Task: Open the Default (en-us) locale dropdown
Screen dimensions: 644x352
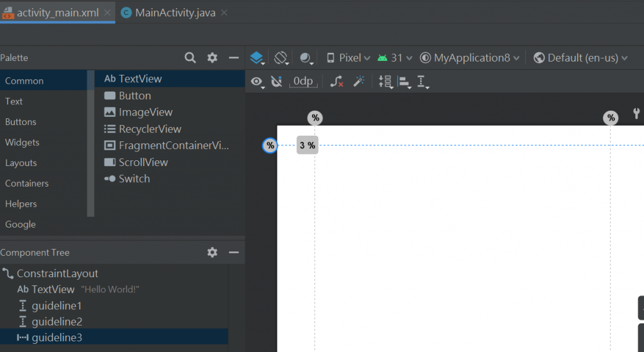Action: coord(580,58)
